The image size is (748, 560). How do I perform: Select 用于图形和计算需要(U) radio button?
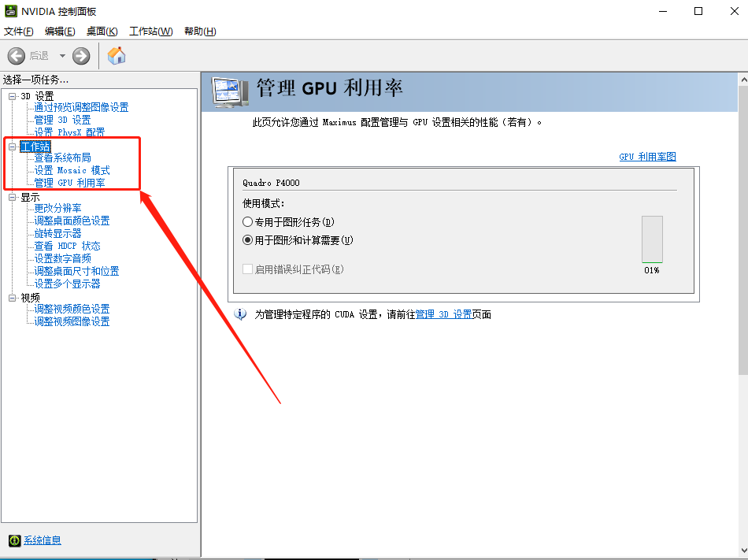[247, 240]
